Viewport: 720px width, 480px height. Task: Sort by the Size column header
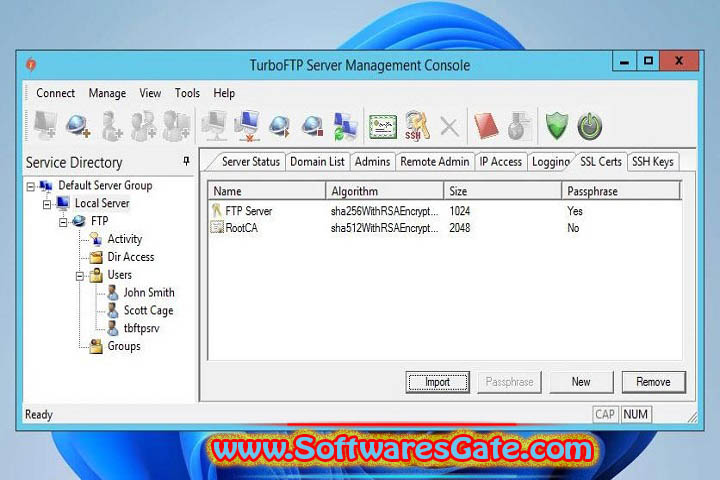click(x=503, y=191)
